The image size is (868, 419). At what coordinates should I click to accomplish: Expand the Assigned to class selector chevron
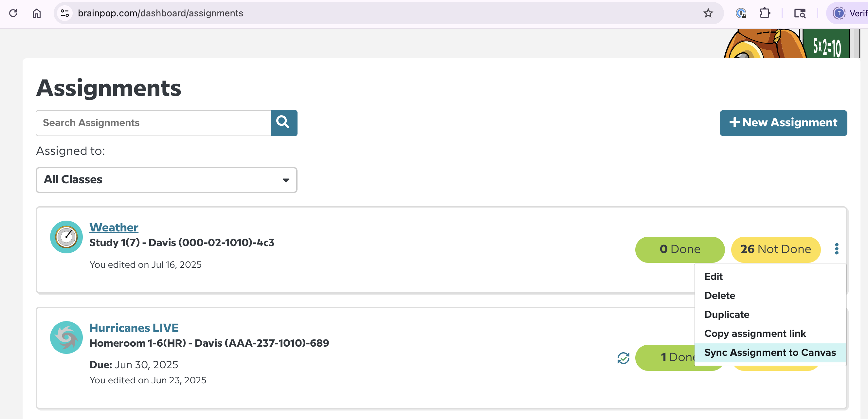tap(285, 180)
